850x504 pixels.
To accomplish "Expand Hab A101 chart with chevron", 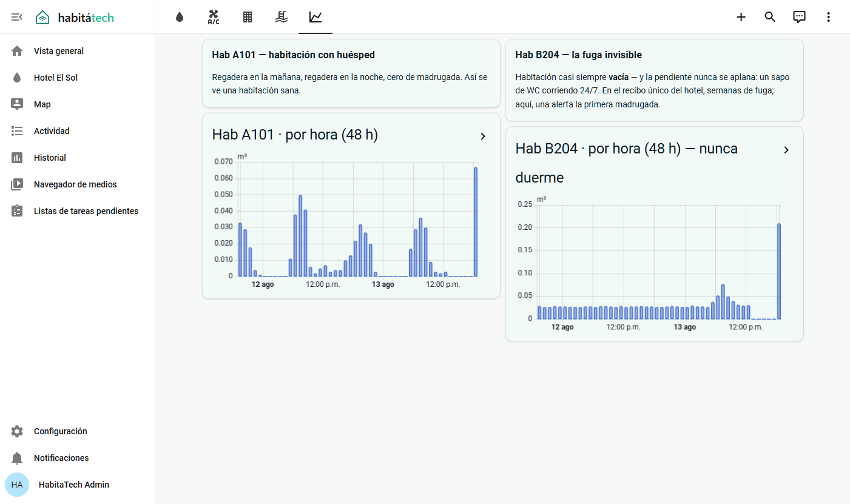I will click(x=483, y=136).
